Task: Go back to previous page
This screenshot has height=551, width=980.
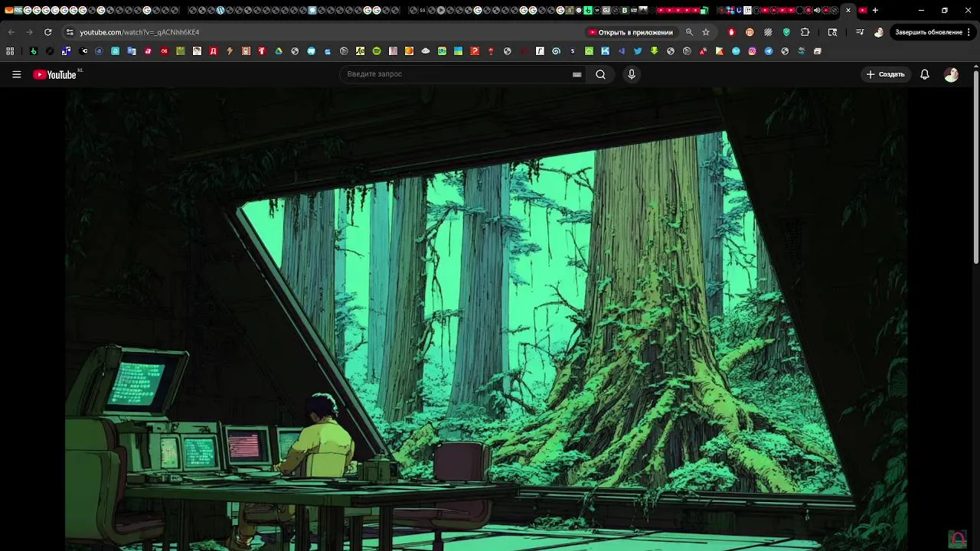Action: click(11, 32)
